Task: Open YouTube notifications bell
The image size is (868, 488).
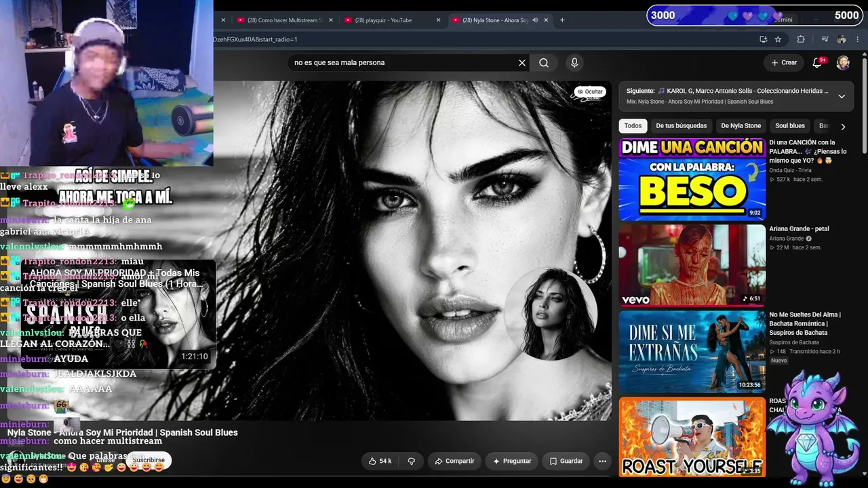Action: (818, 62)
